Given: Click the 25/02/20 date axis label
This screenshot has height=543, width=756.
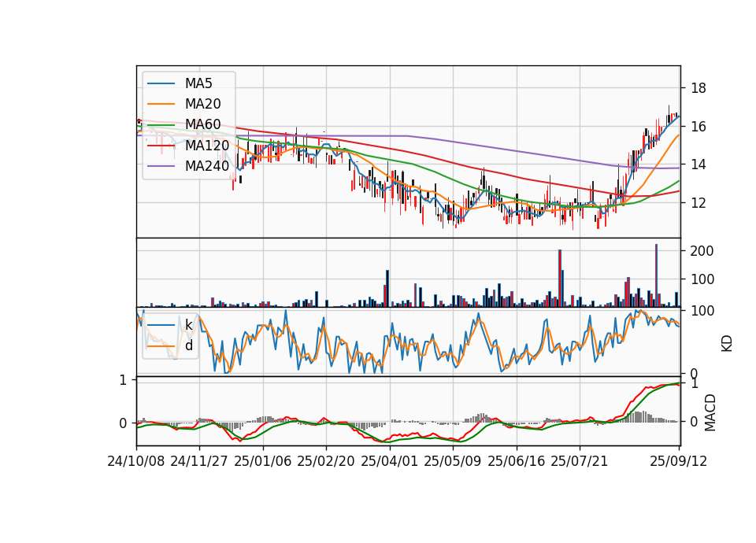Looking at the screenshot, I should [326, 461].
